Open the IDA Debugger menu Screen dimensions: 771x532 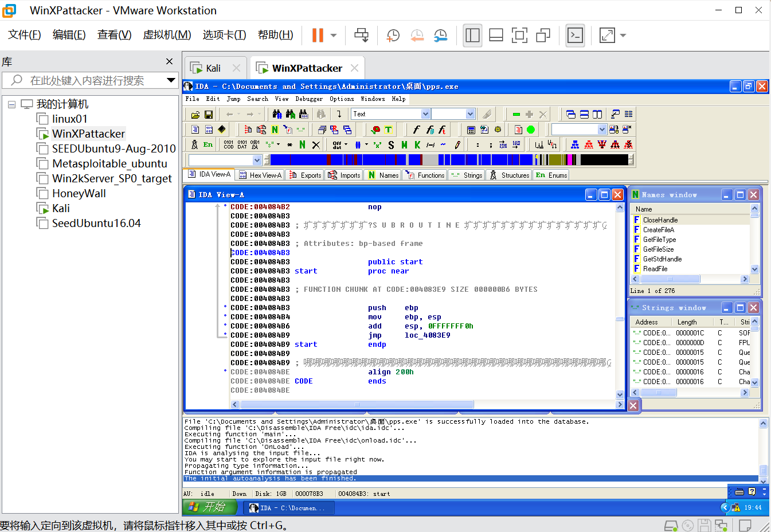coord(309,99)
